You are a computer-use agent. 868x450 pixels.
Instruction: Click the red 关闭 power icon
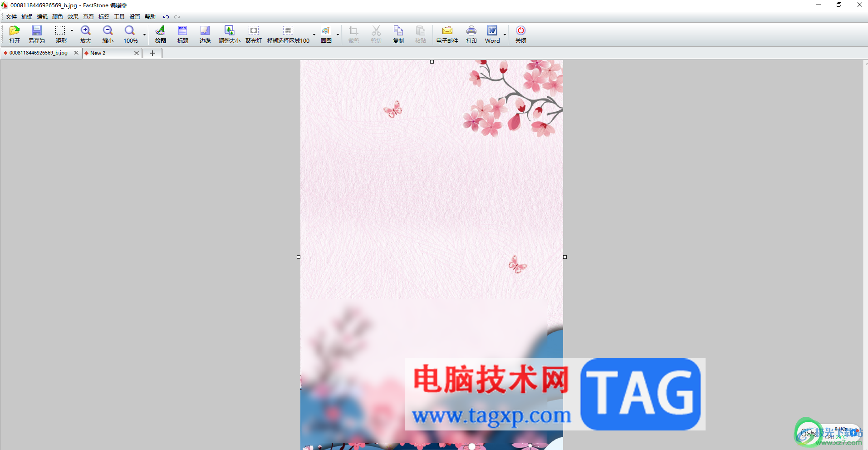pos(521,35)
